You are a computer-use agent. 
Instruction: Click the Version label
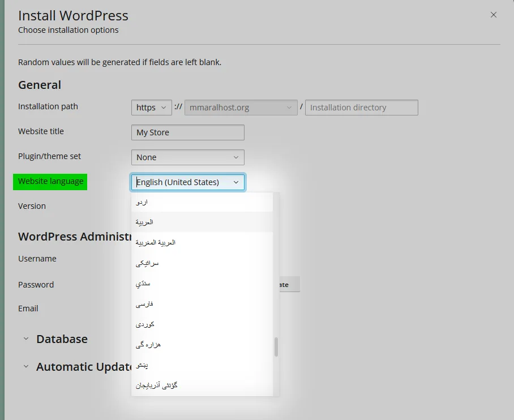pos(32,206)
